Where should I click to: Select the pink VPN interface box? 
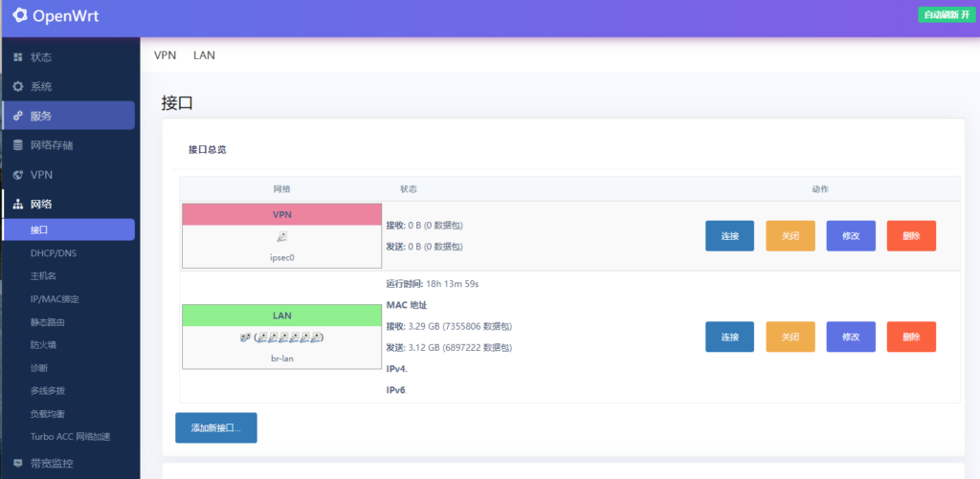pos(281,215)
